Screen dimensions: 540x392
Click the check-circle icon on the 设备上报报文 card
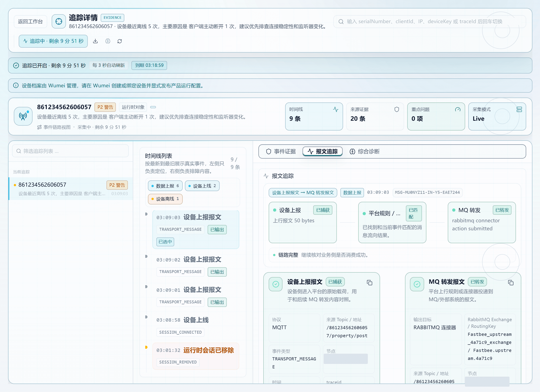coord(276,284)
